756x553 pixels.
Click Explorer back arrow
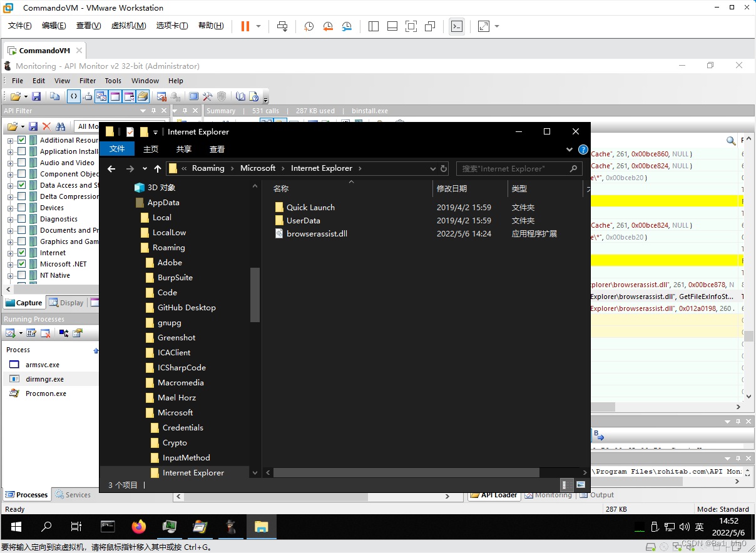[111, 169]
